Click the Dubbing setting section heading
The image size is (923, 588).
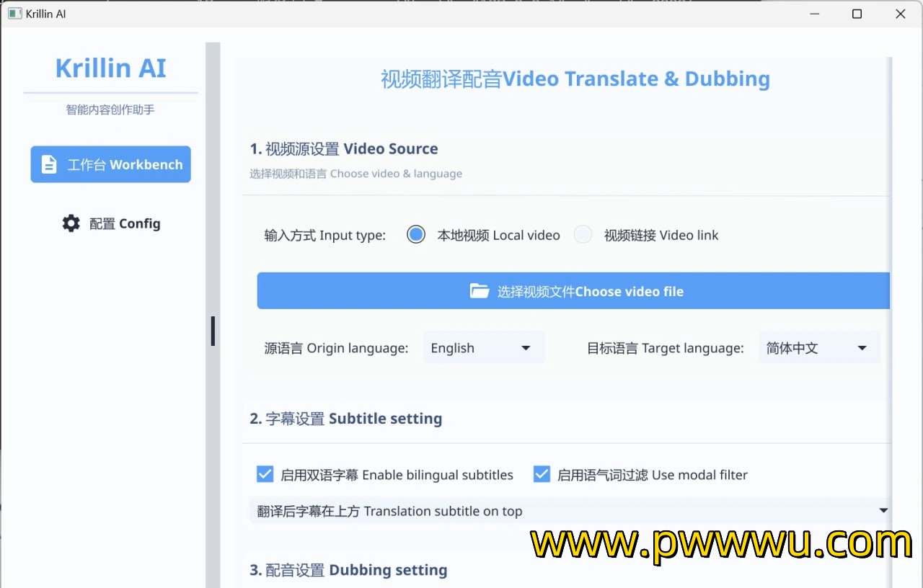tap(348, 570)
